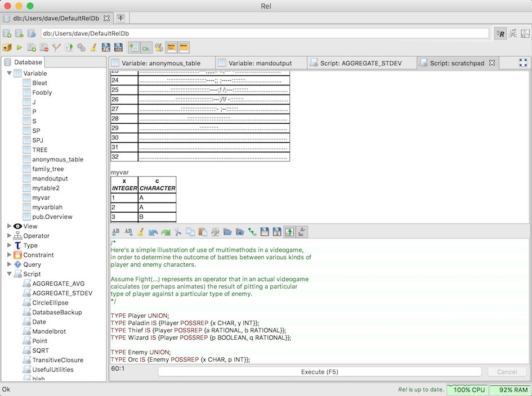Viewport: 532px width, 396px height.
Task: Click the blue undo arrow in the editor toolbar
Action: click(x=153, y=231)
